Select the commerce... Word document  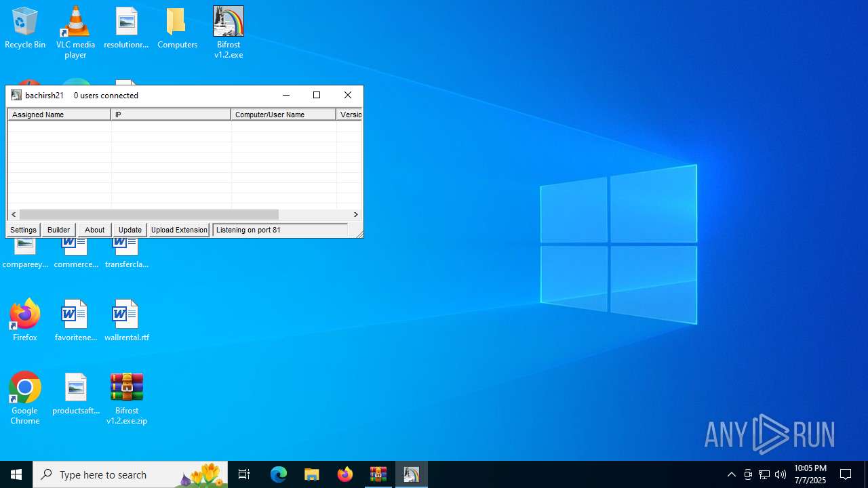pos(76,253)
